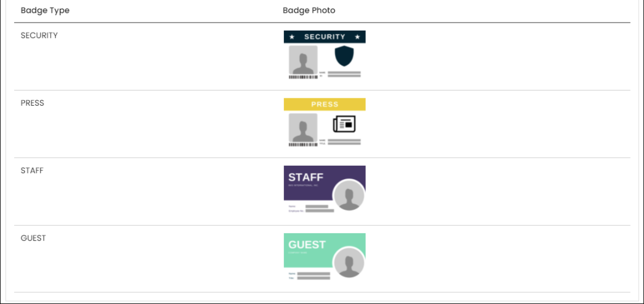This screenshot has width=644, height=304.
Task: Select the STAFF badge type row
Action: point(322,191)
